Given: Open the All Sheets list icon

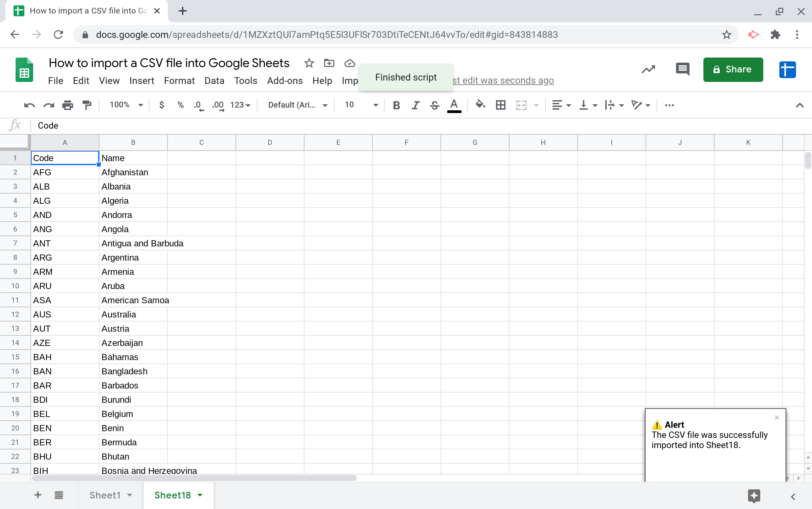Looking at the screenshot, I should tap(59, 495).
